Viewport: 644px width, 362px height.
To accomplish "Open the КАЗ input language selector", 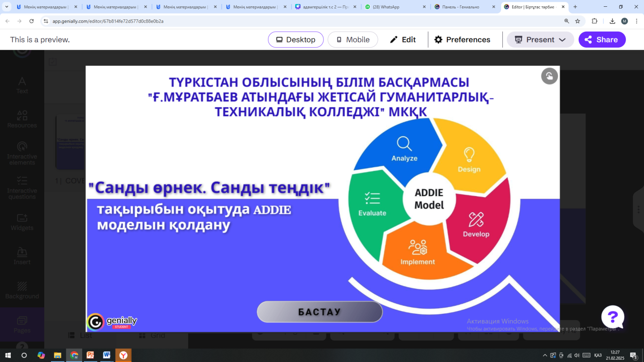I will coord(598,355).
